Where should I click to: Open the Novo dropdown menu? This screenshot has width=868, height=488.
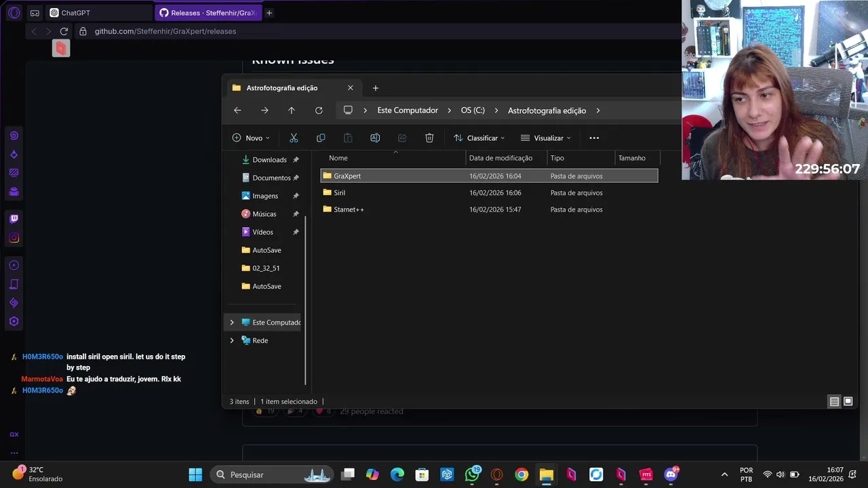[251, 138]
